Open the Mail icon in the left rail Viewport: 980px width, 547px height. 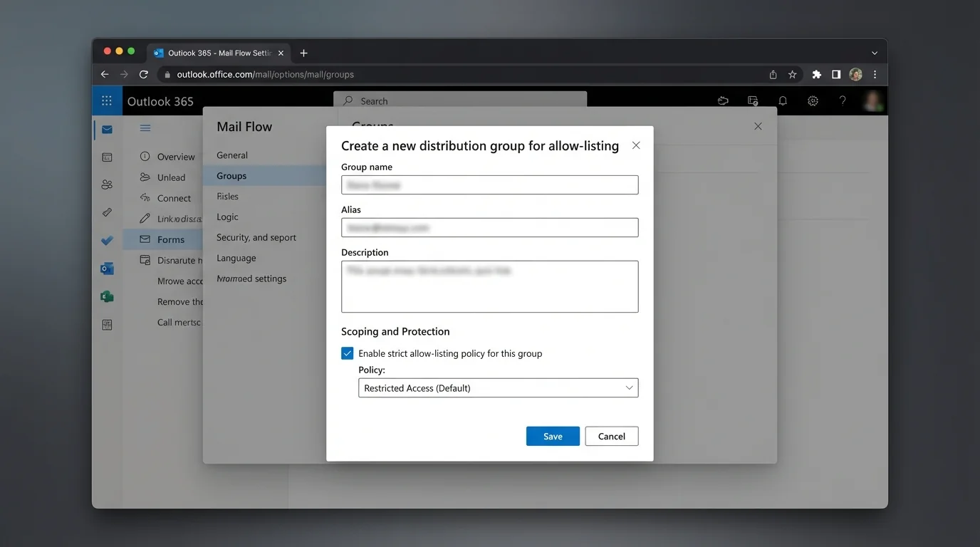(107, 129)
